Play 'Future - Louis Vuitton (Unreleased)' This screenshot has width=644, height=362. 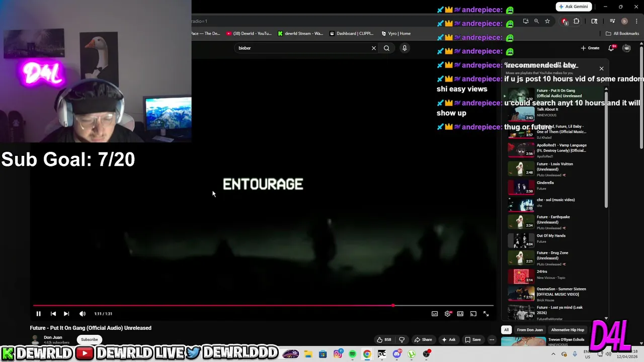click(x=554, y=169)
